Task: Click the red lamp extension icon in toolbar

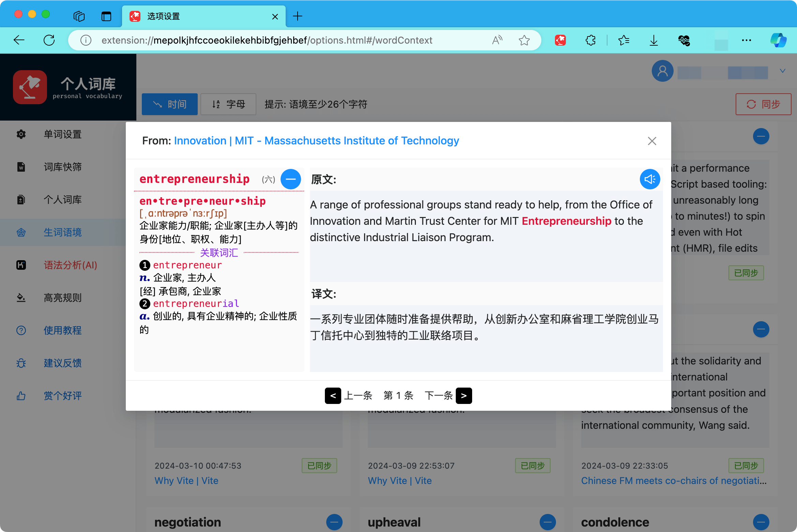Action: 560,40
